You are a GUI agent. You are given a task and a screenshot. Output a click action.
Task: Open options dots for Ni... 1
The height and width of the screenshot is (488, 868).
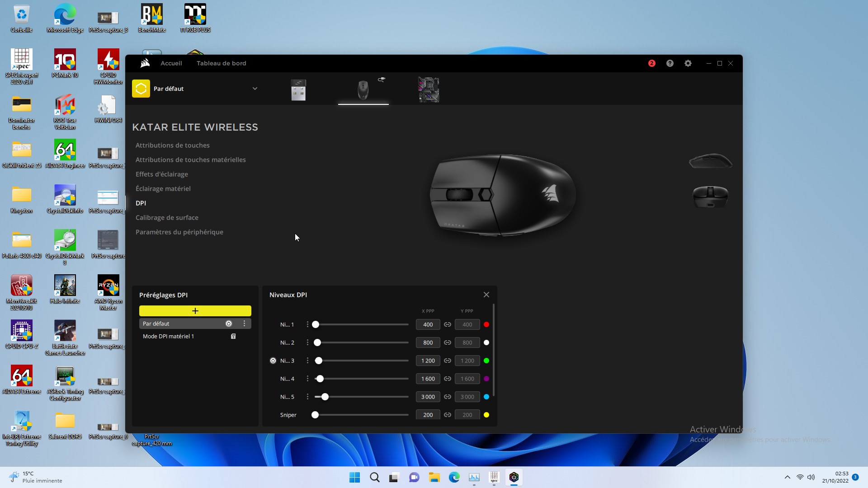307,324
